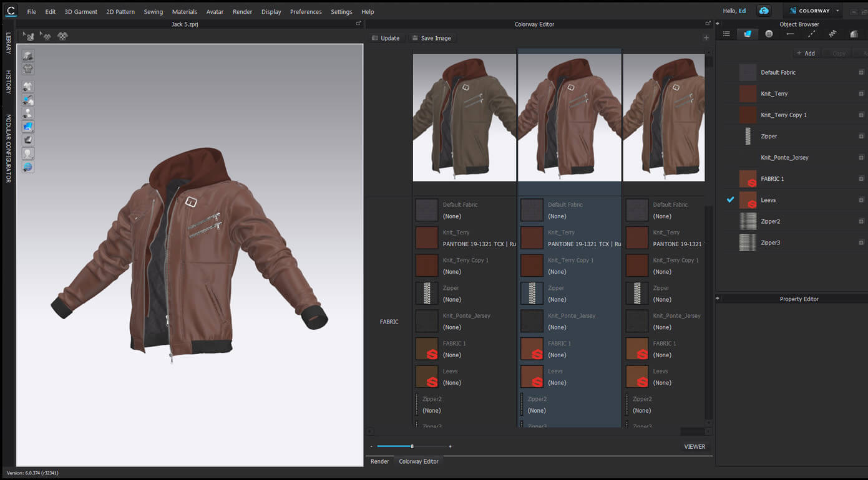Select the button tab icon in Object Browser
868x480 pixels.
click(769, 34)
